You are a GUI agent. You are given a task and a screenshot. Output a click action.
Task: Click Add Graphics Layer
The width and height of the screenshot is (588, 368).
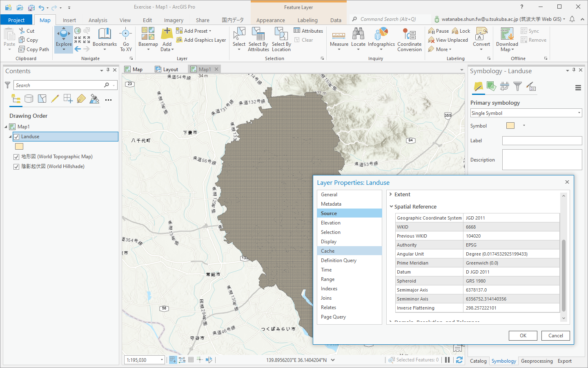[x=201, y=40]
